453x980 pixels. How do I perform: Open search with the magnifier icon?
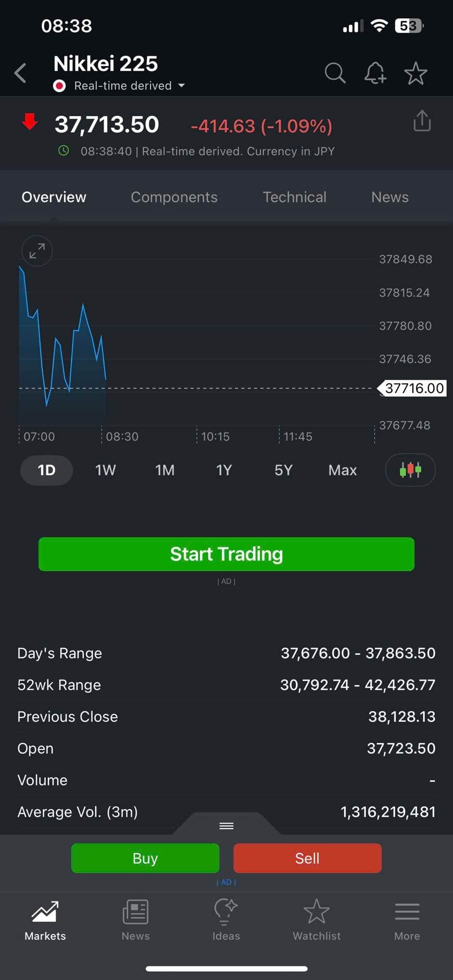[x=335, y=73]
